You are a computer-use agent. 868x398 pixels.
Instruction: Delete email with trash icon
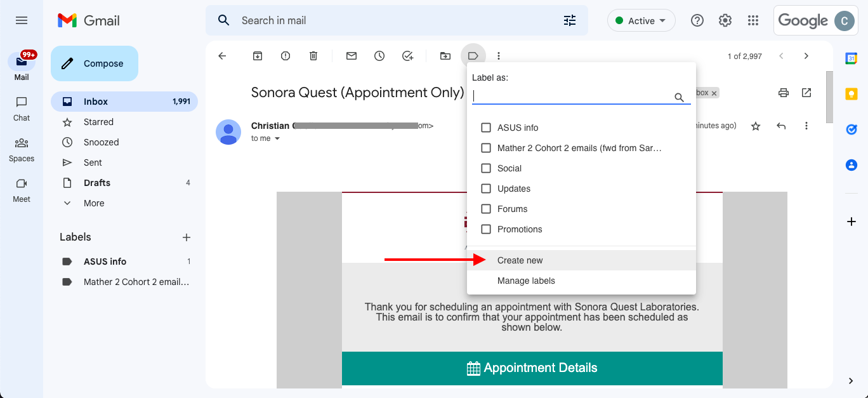313,56
